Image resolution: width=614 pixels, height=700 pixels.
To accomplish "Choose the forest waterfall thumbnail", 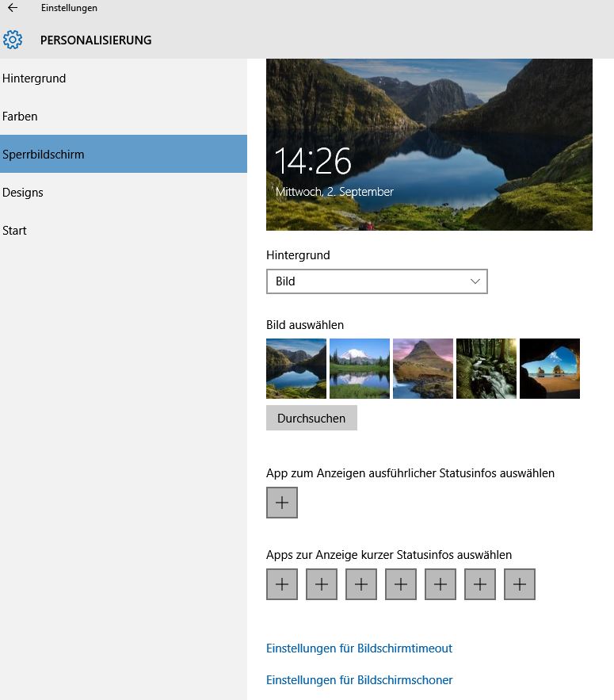I will click(486, 369).
